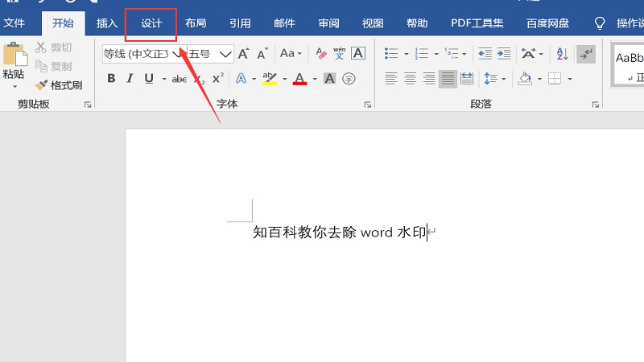
Task: Click the superscript x² icon
Action: click(x=217, y=79)
